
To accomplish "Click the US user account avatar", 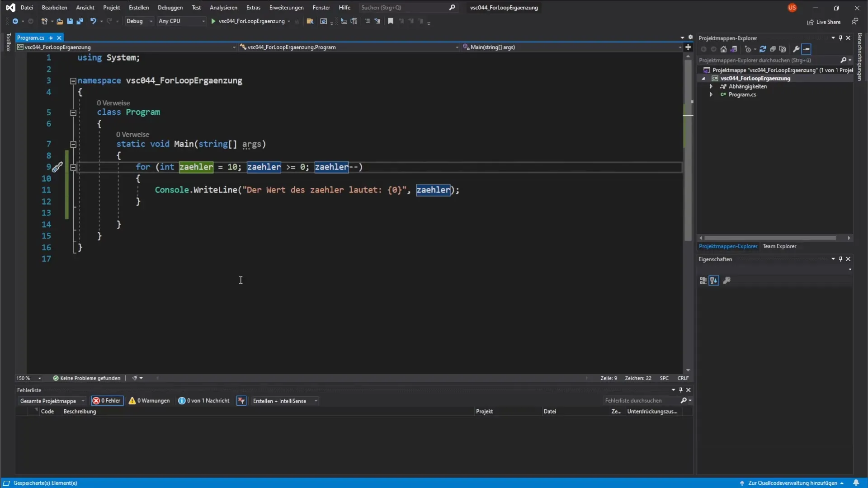I will 792,8.
